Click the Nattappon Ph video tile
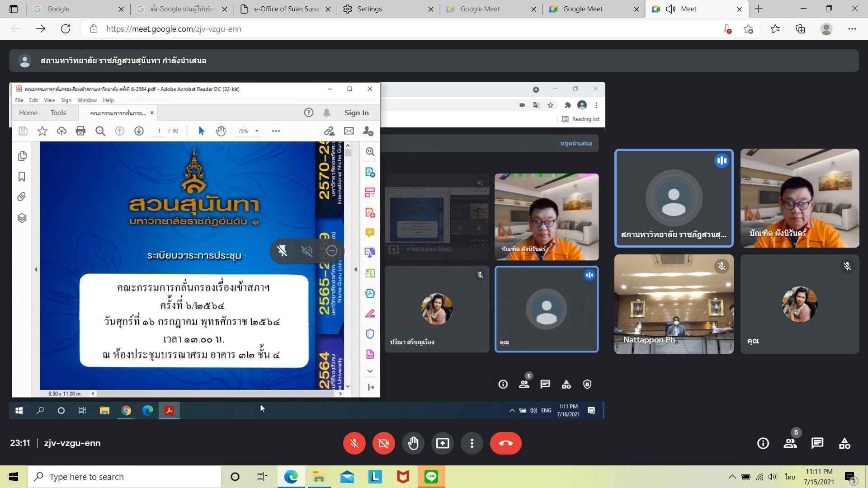Image resolution: width=868 pixels, height=488 pixels. 674,304
